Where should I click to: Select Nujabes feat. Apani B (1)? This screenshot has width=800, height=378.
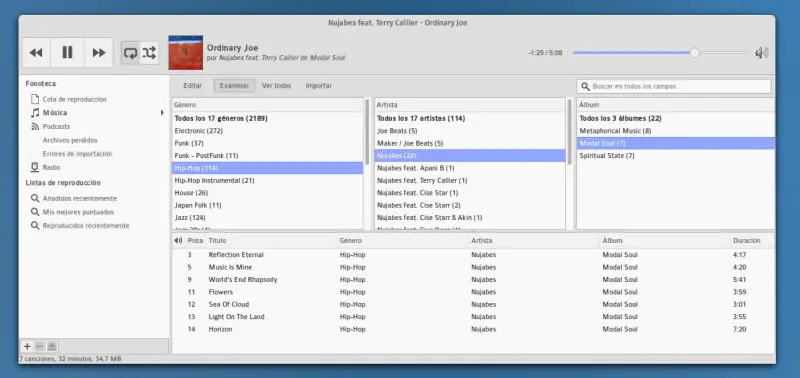point(470,168)
